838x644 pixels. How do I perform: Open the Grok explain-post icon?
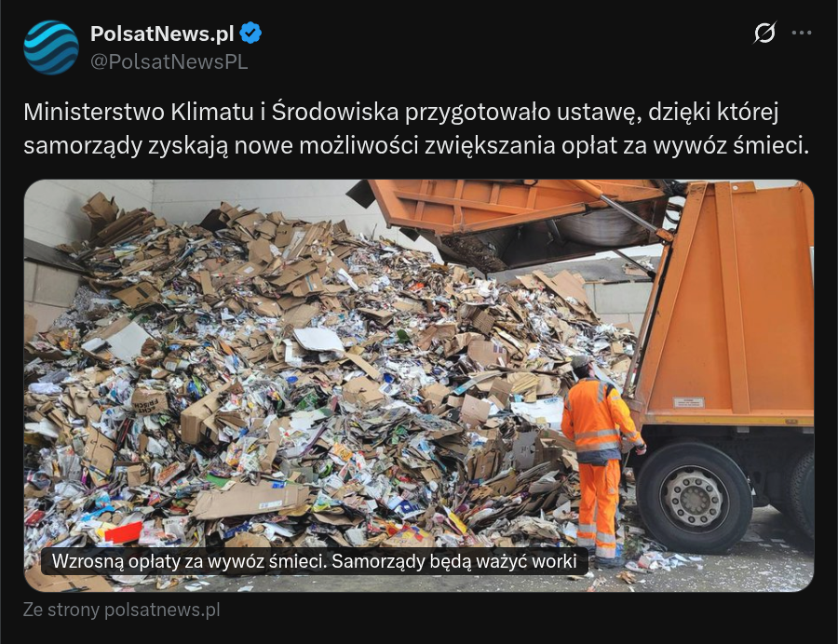point(764,33)
